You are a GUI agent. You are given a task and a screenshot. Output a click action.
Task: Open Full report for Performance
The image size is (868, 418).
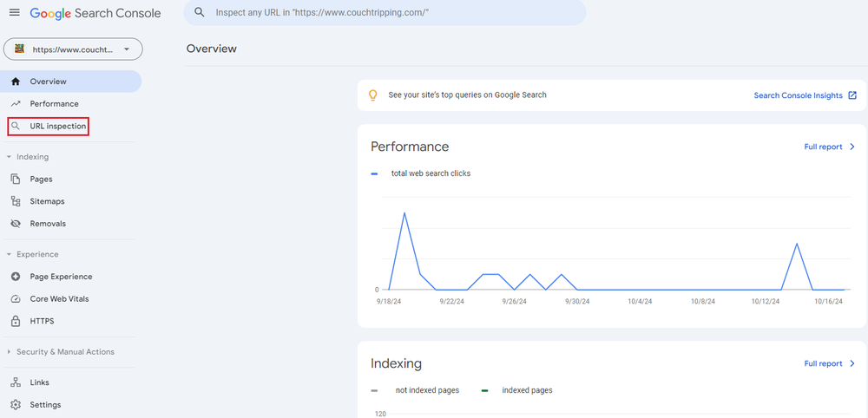(829, 147)
